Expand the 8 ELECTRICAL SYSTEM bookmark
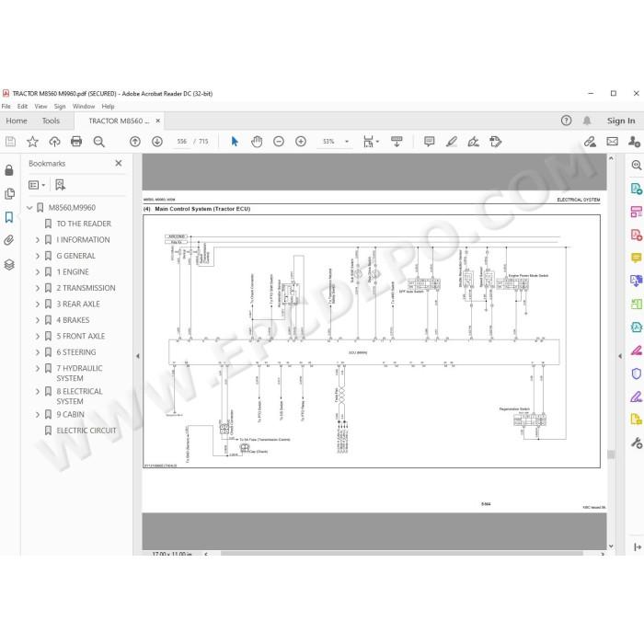This screenshot has width=644, height=644. pos(38,391)
